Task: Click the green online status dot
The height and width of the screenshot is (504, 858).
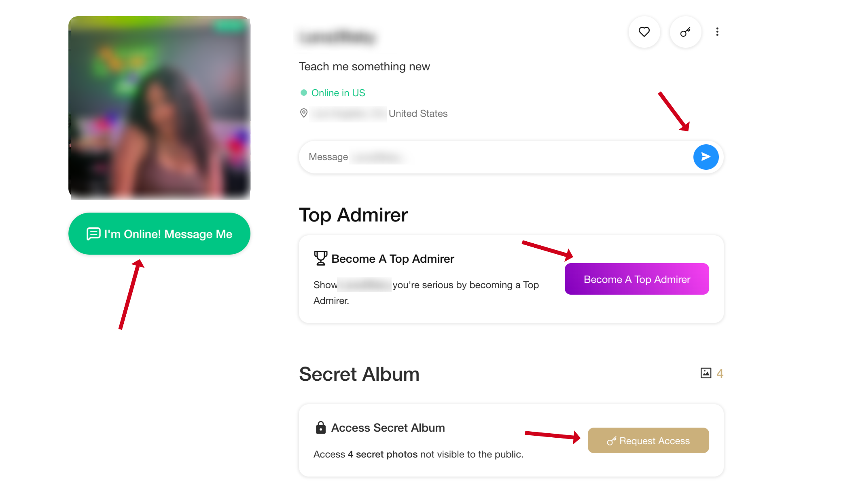Action: [304, 93]
